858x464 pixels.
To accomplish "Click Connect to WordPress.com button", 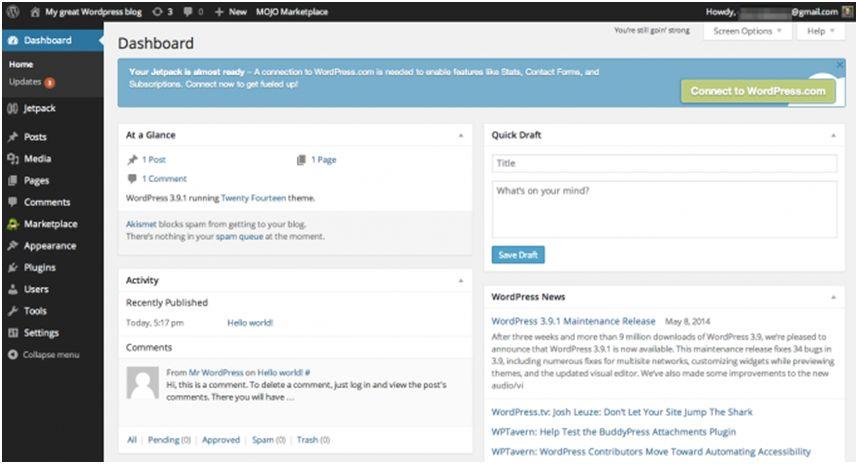I will [758, 91].
